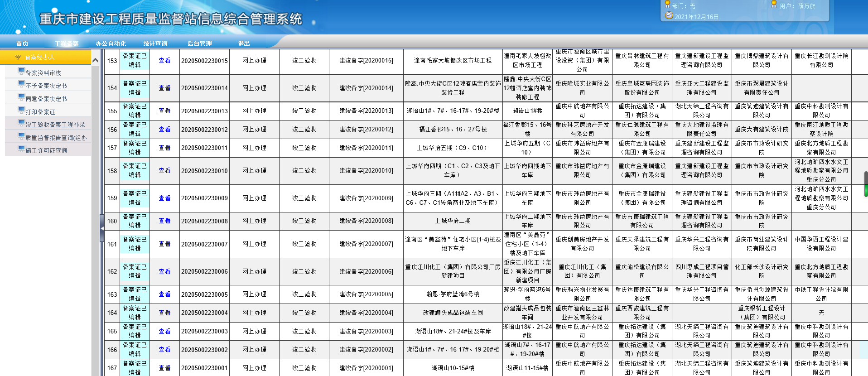Viewport: 868px width, 376px height.
Task: Click 查看 link in row 157
Action: (164, 148)
